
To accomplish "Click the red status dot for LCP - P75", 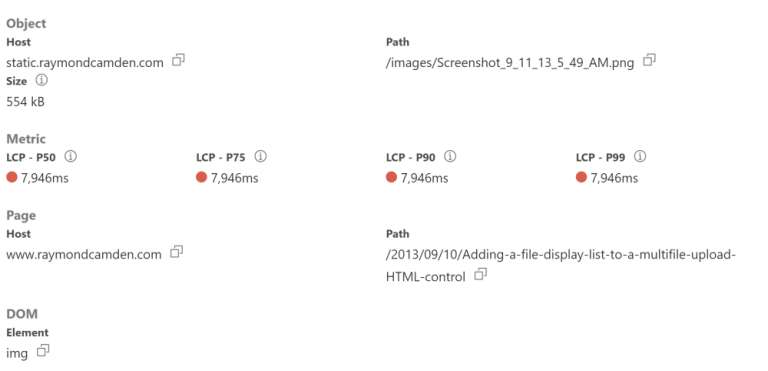I will [201, 177].
